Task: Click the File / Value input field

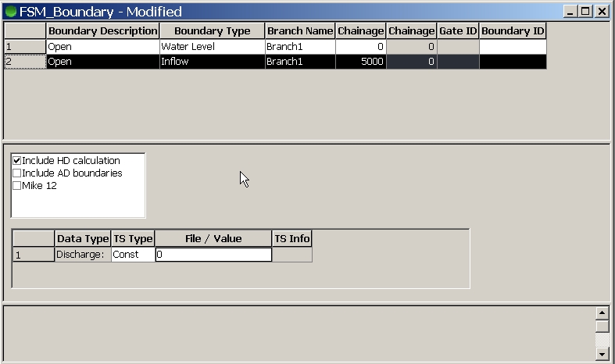Action: (213, 255)
